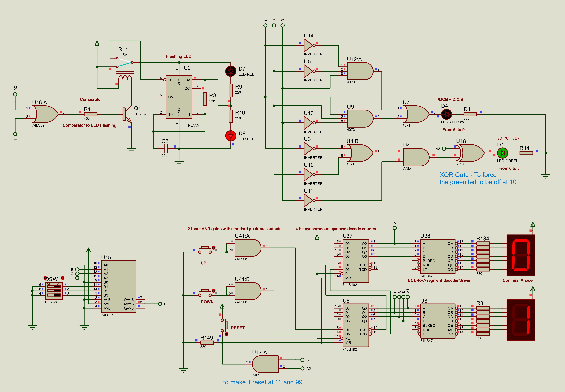
Task: Click the U37 74LS192 counter chip
Action: pos(356,261)
